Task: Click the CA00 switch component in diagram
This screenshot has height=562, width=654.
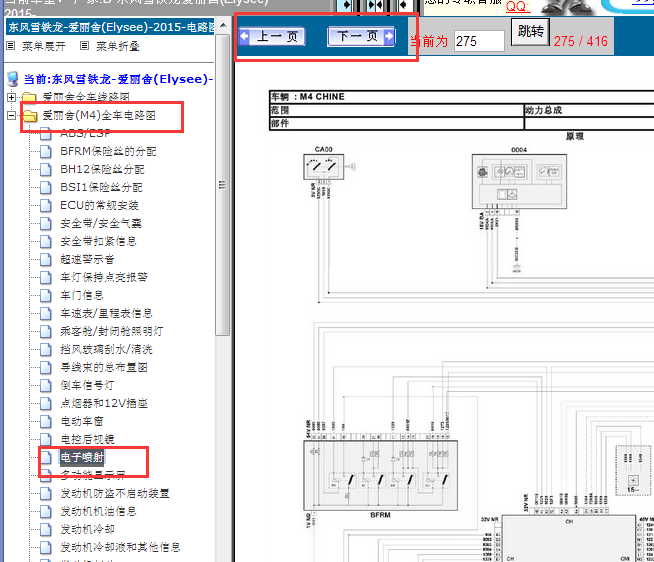Action: (323, 166)
